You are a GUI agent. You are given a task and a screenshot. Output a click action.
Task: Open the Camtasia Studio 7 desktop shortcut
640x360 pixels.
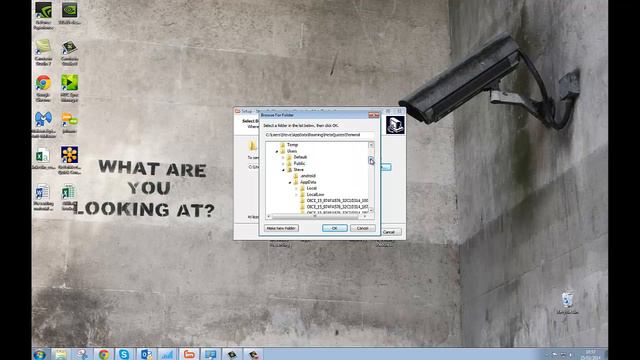point(43,52)
